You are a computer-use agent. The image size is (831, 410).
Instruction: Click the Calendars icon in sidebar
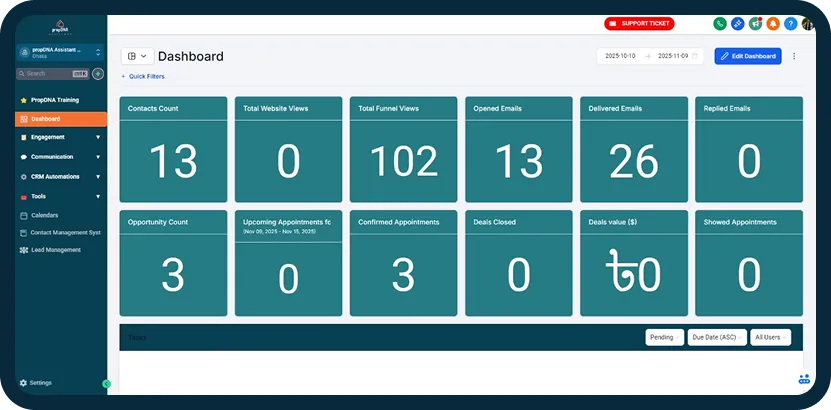[23, 216]
